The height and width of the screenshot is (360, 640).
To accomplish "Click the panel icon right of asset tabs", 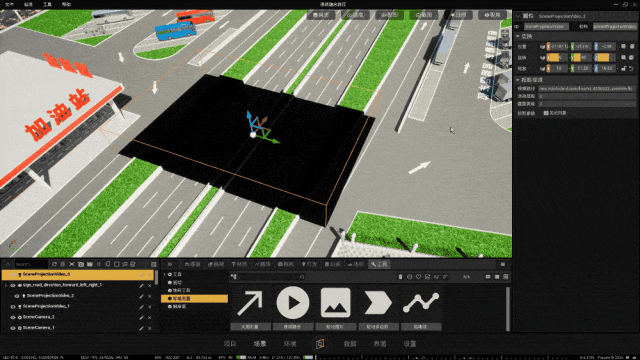I will [503, 264].
